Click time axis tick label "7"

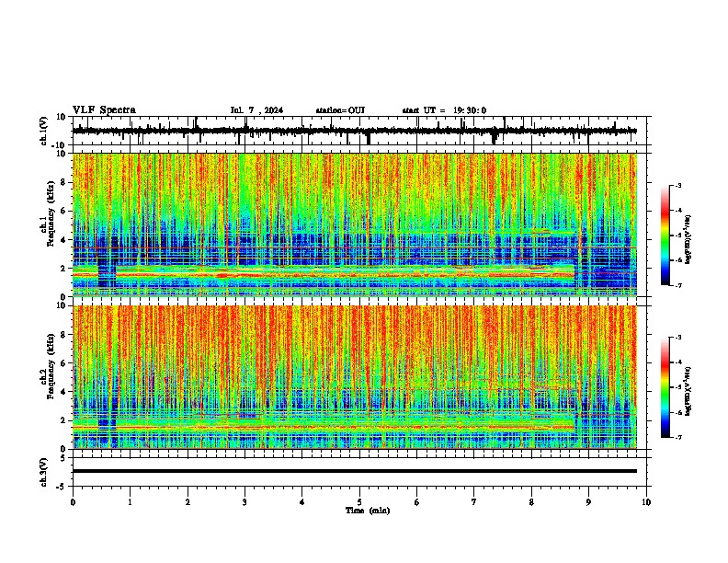pyautogui.click(x=474, y=502)
